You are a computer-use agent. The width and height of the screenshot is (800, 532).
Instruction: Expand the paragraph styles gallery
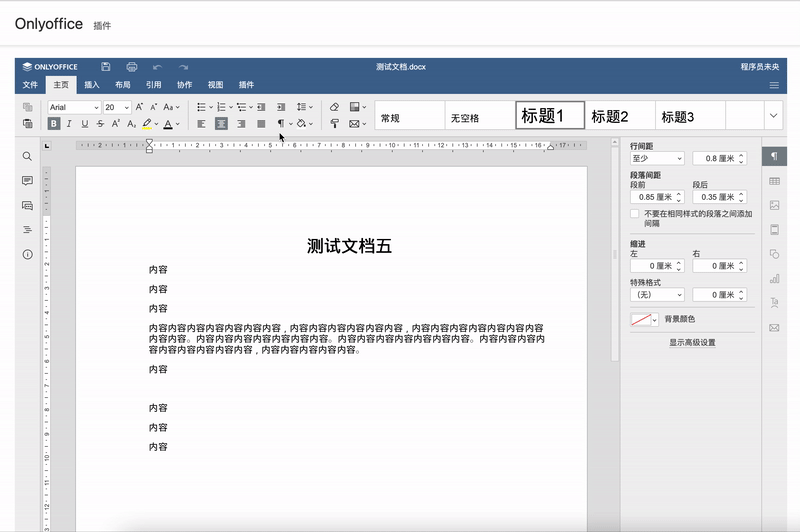point(773,116)
